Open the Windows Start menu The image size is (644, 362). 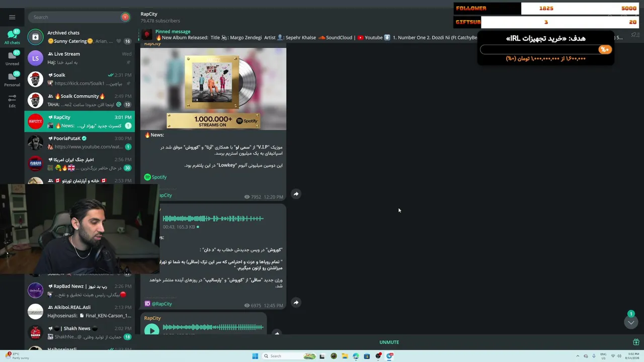[255, 356]
